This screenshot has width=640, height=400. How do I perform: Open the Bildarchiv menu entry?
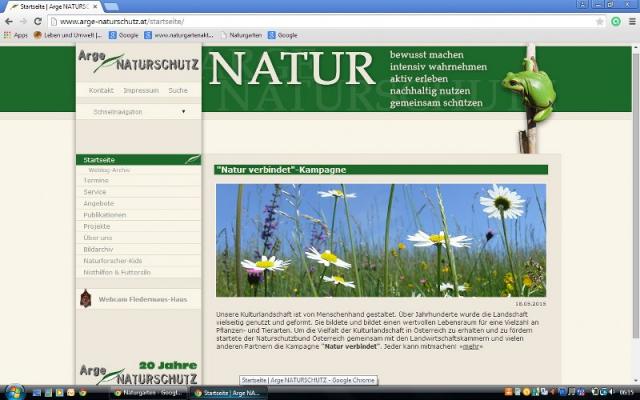(x=138, y=249)
